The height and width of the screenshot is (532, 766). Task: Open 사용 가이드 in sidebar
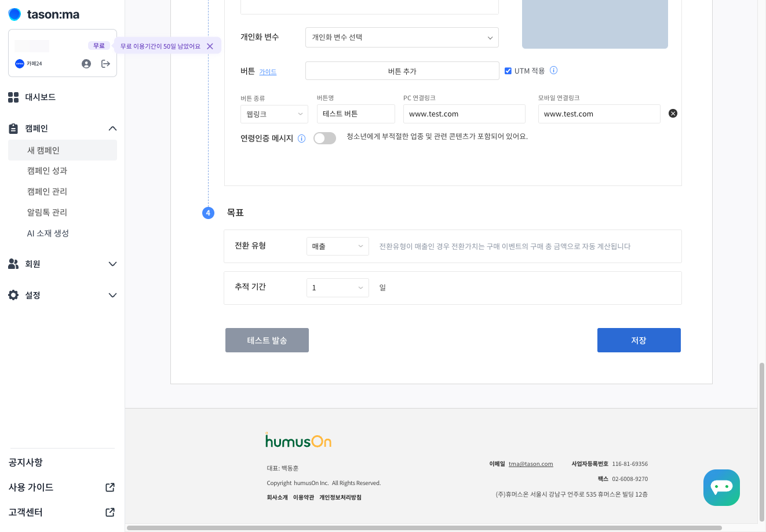pyautogui.click(x=31, y=487)
